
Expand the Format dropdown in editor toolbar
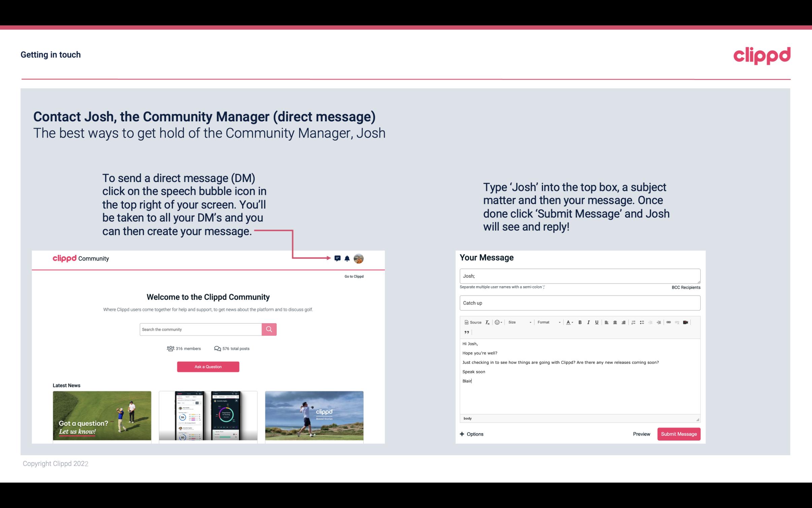(548, 322)
